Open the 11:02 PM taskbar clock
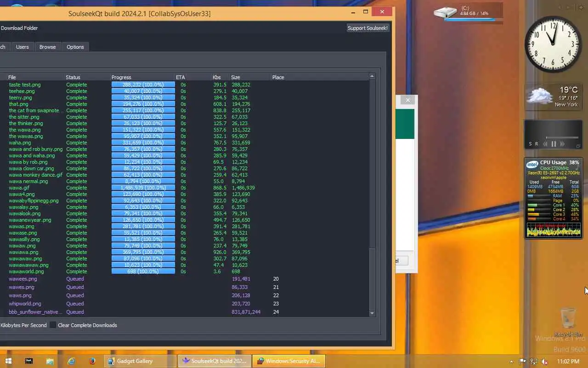The height and width of the screenshot is (368, 588). pos(568,362)
